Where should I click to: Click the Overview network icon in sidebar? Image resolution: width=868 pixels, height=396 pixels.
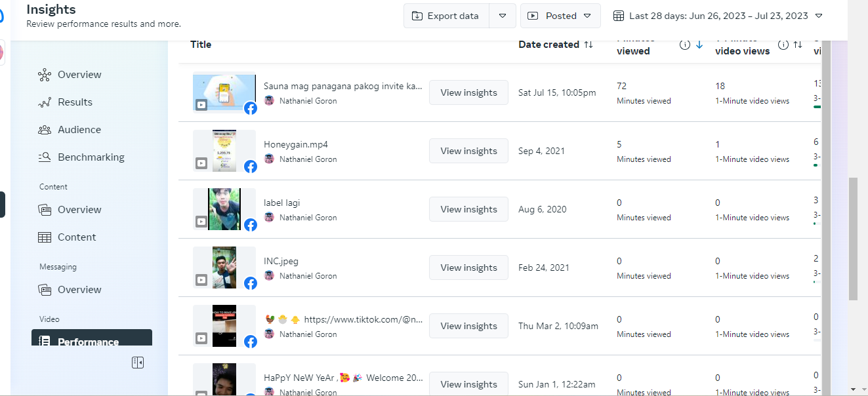(x=45, y=75)
